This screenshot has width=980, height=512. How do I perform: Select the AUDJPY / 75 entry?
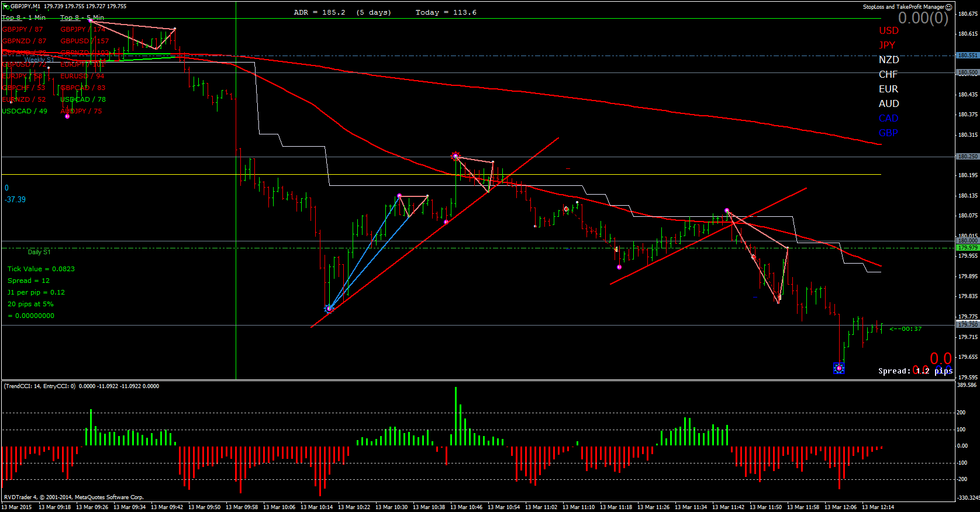(81, 111)
